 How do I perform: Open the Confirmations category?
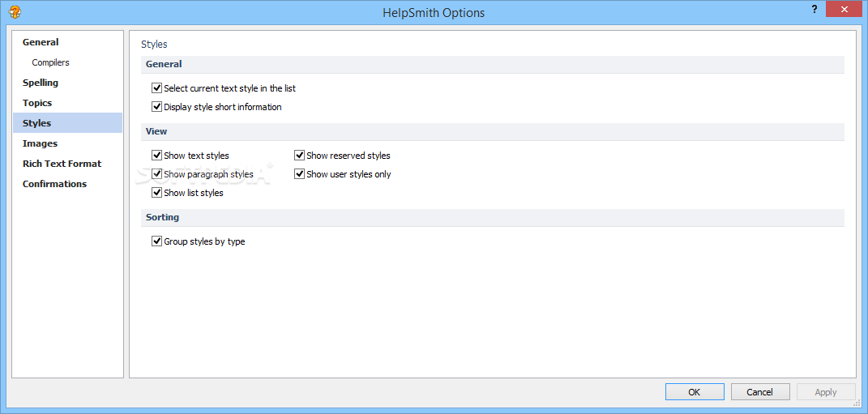point(67,184)
